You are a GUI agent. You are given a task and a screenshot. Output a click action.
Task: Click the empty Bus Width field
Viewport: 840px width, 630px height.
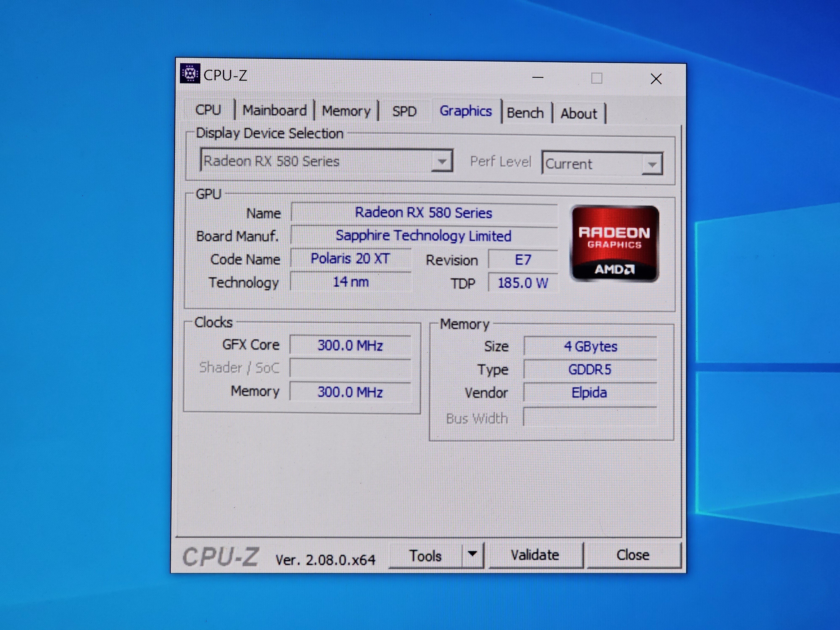(x=590, y=417)
